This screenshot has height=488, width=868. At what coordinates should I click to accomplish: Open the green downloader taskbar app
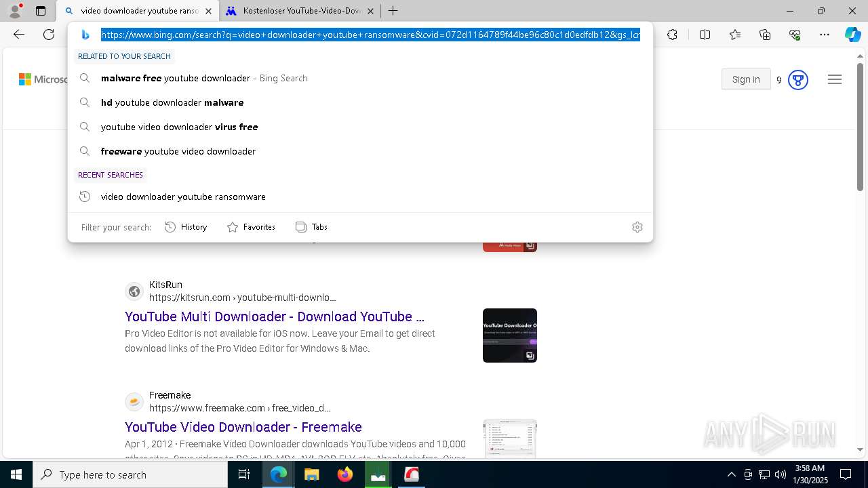tap(378, 474)
